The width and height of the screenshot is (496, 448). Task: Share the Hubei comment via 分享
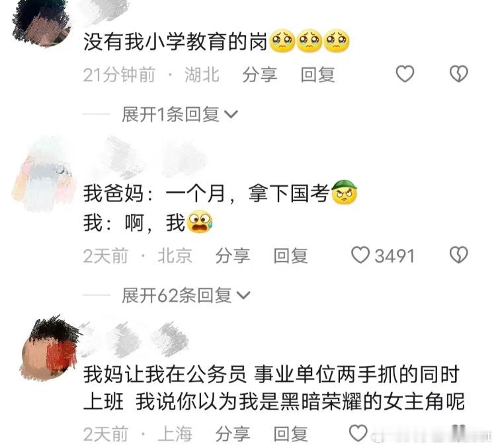click(260, 75)
